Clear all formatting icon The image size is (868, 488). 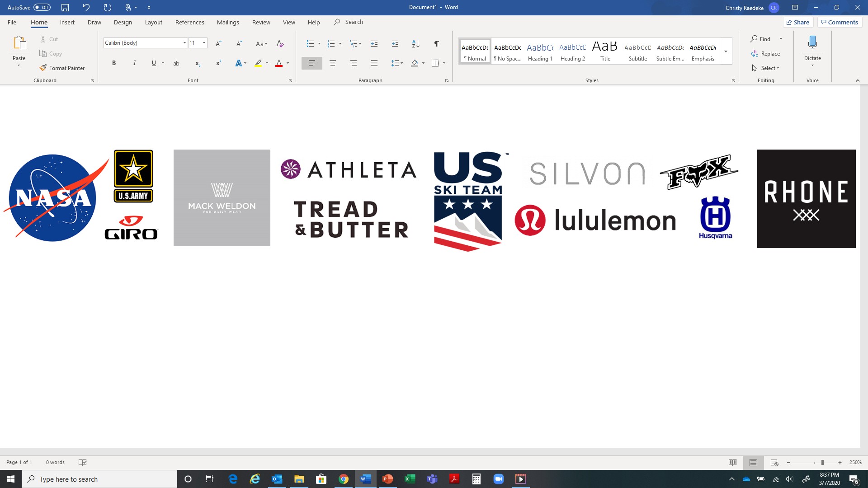(280, 43)
